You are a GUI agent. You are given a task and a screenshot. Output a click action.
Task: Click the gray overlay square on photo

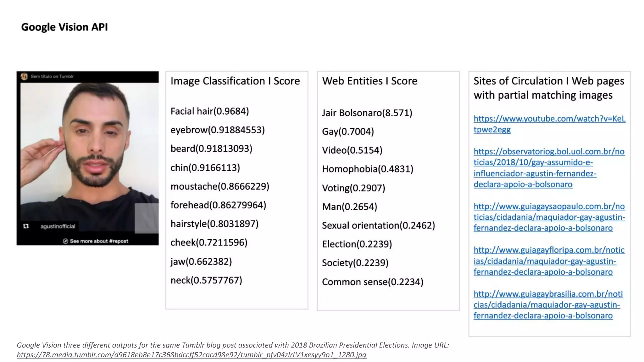pyautogui.click(x=146, y=218)
